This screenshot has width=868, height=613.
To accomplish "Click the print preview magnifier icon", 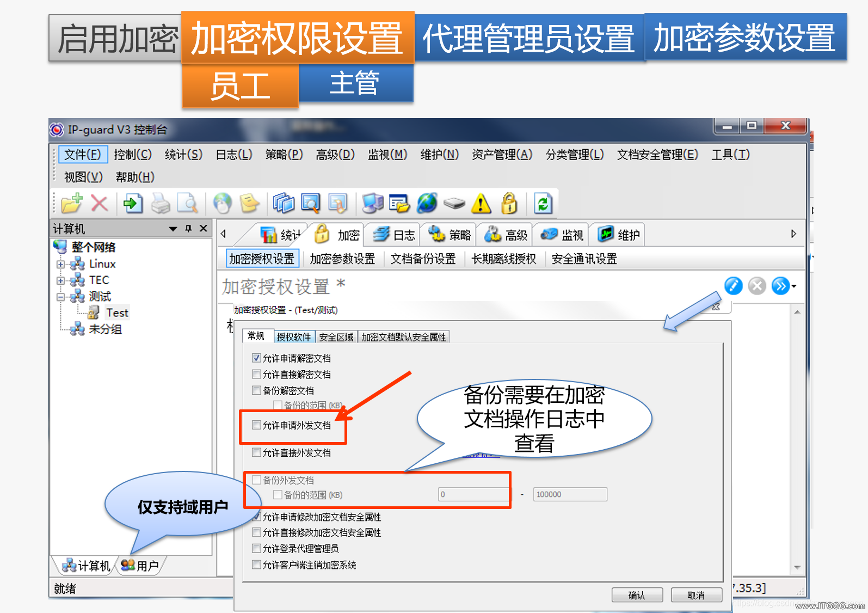I will pyautogui.click(x=188, y=204).
